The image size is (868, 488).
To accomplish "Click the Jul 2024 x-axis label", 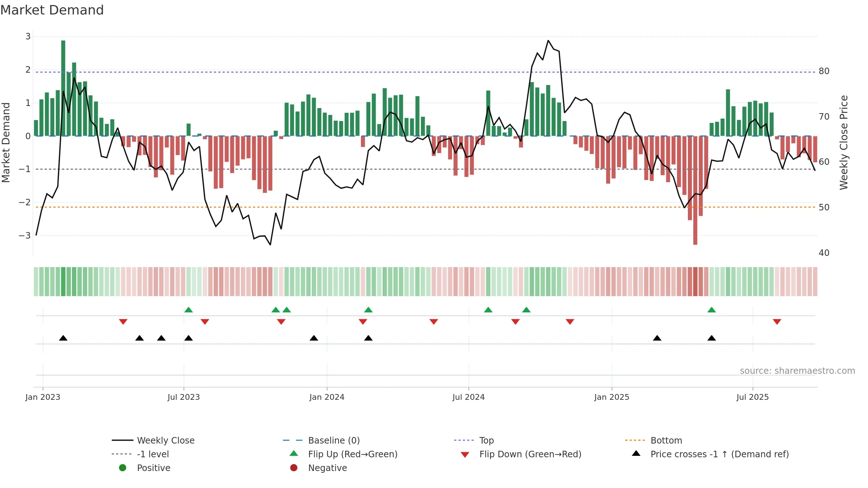I will coord(469,397).
